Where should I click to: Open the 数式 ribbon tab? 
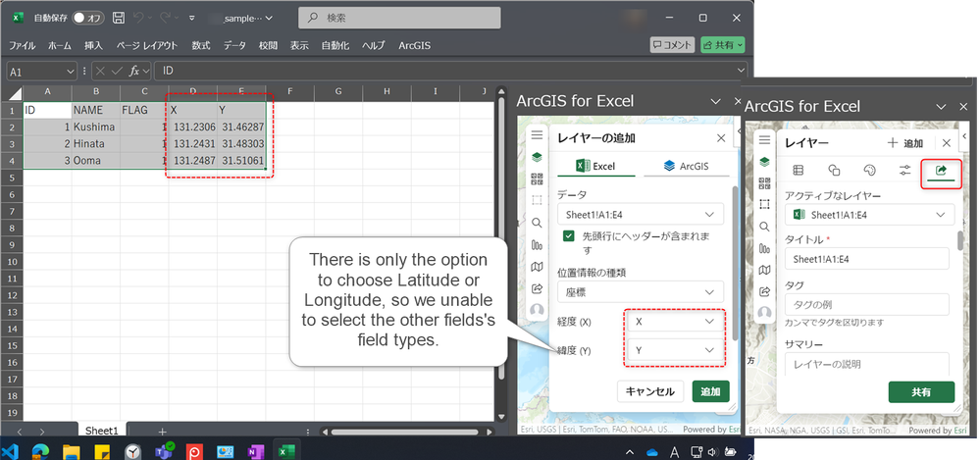(x=201, y=46)
